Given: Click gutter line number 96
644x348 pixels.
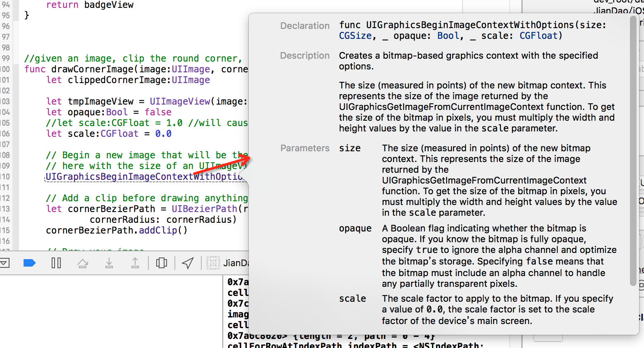Looking at the screenshot, I should click(x=6, y=26).
